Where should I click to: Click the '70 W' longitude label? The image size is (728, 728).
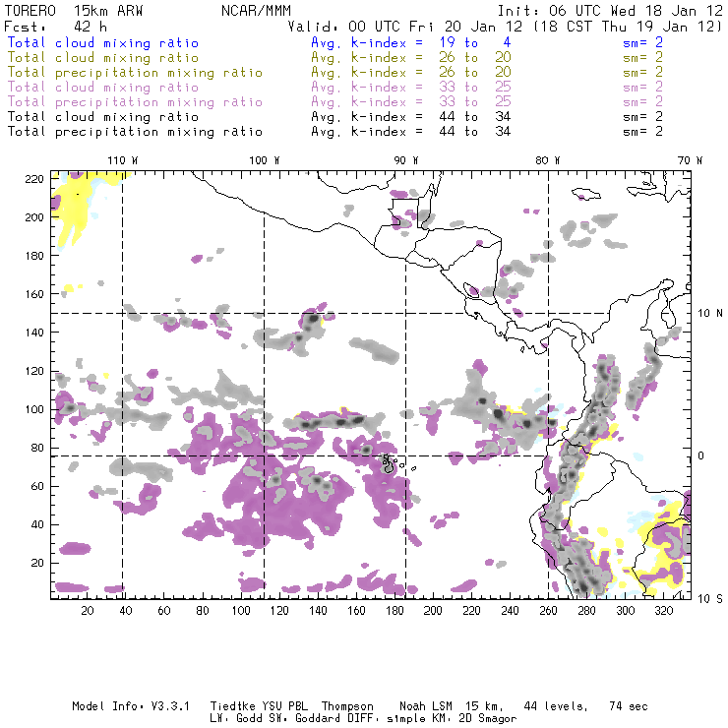pyautogui.click(x=690, y=160)
